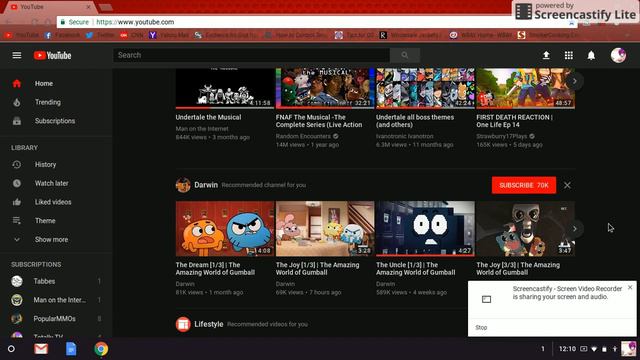The width and height of the screenshot is (640, 360).
Task: Click the YouTube logo
Action: click(53, 56)
